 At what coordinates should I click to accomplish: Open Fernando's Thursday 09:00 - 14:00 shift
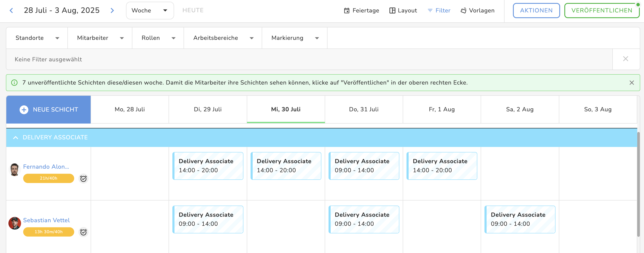tap(364, 166)
